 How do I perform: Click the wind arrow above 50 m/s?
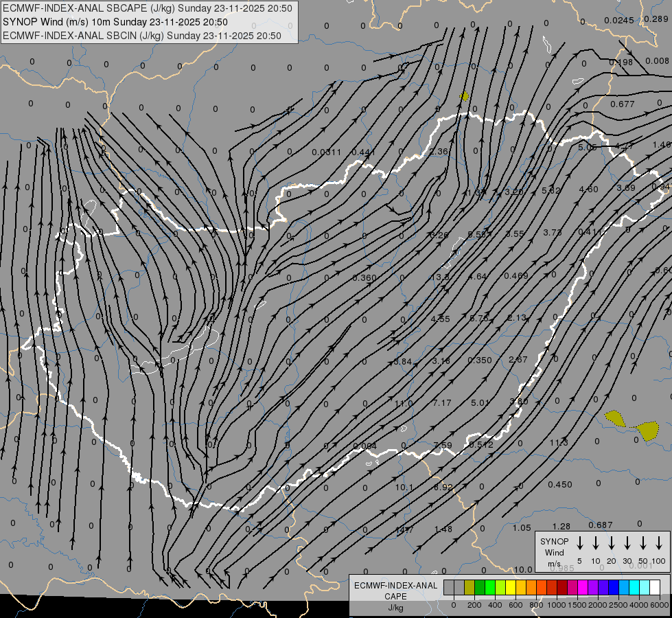(643, 543)
